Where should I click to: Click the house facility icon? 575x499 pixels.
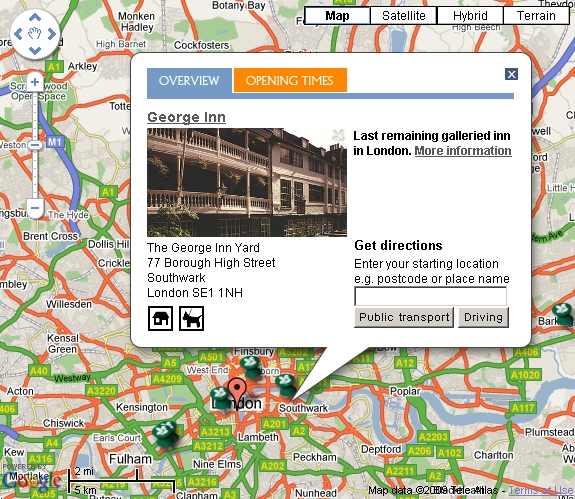click(160, 318)
